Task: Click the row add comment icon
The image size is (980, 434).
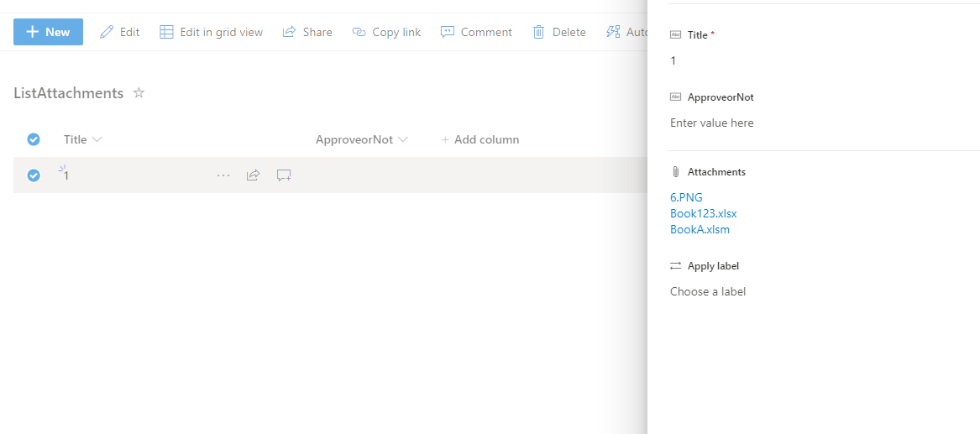Action: coord(284,175)
